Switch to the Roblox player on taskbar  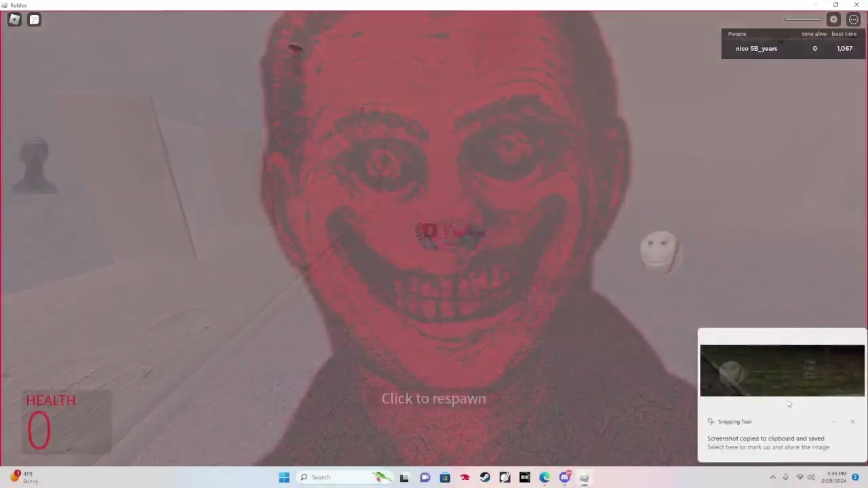tap(585, 477)
